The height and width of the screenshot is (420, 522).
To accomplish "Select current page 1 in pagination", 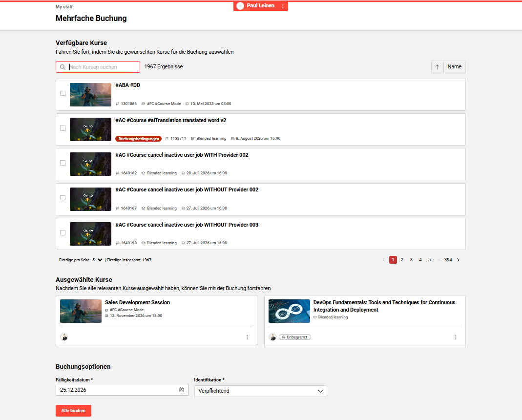I will click(x=393, y=260).
